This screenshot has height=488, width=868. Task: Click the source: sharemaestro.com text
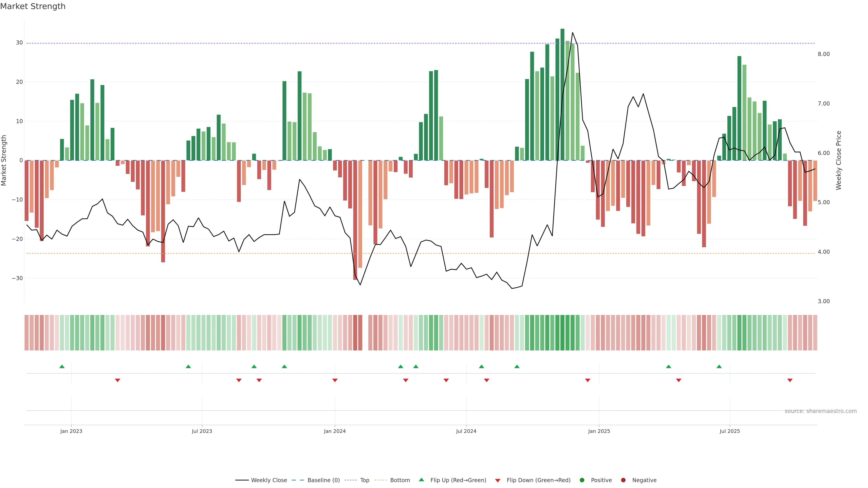click(821, 411)
